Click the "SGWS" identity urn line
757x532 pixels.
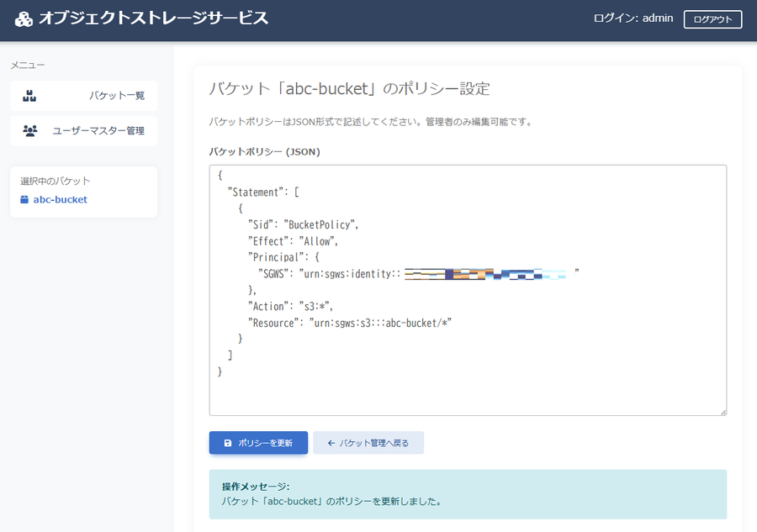[418, 273]
